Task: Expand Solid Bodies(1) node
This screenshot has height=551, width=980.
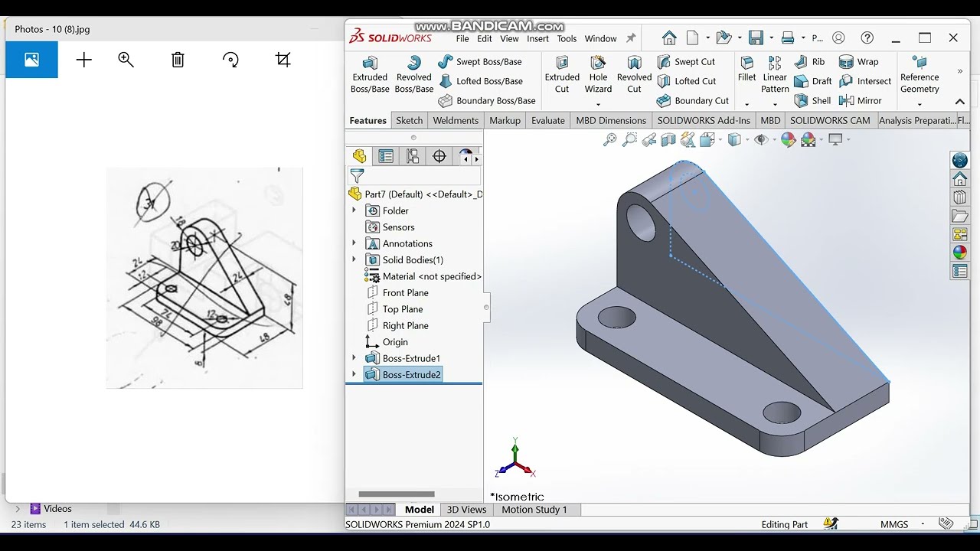Action: (x=354, y=260)
